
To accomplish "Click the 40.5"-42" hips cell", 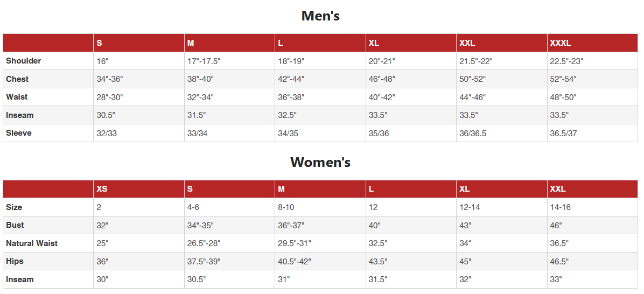I will 295,262.
